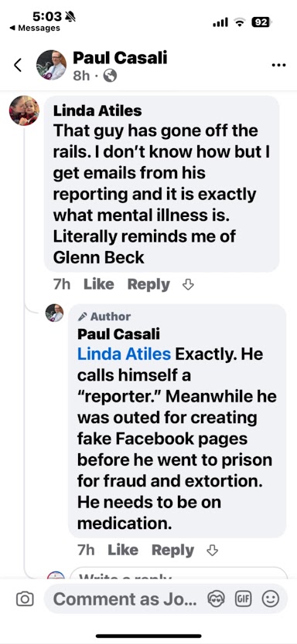Screen dimensions: 297x644
Task: Like Paul Casali's reply
Action: pos(122,550)
